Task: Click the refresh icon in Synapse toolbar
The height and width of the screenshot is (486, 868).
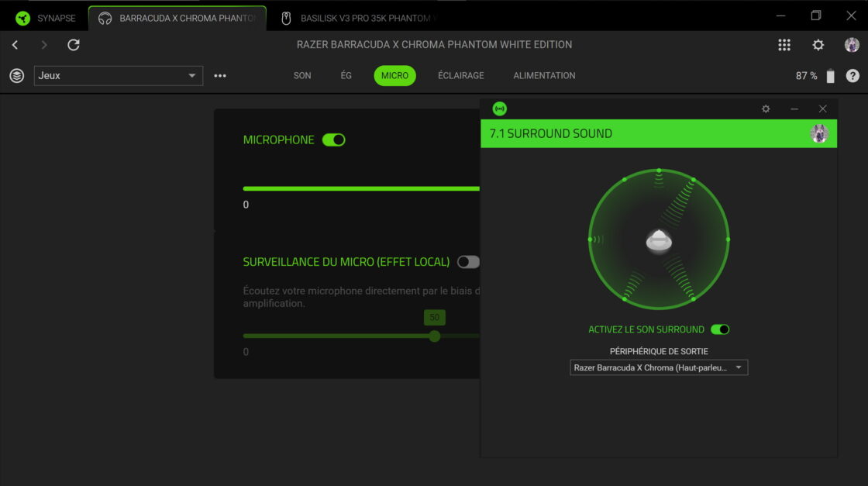Action: (74, 45)
